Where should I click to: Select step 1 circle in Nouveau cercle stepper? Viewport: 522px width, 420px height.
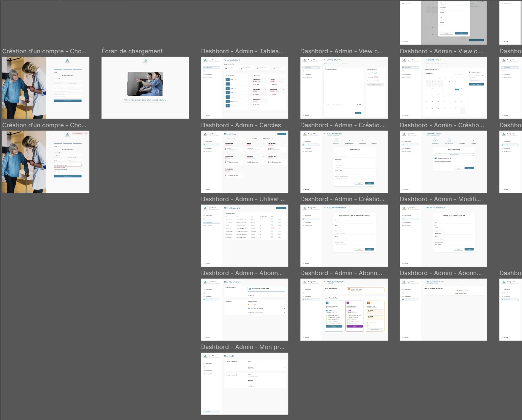pos(336,140)
